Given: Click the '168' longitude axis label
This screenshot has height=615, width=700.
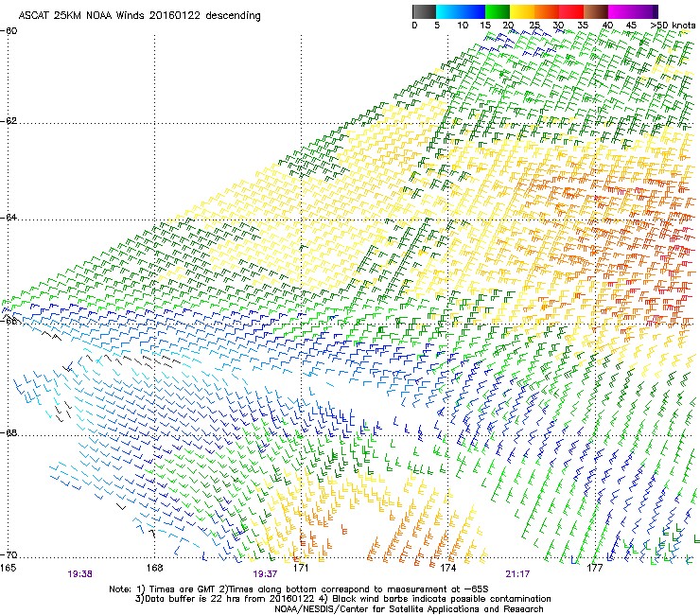Looking at the screenshot, I should click(154, 568).
